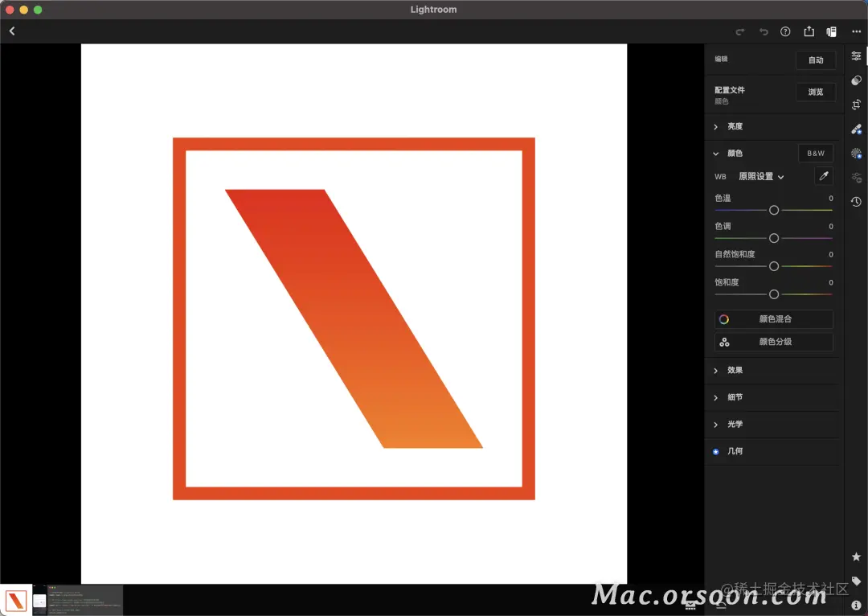Viewport: 868px width, 616px height.
Task: Click the 自动 auto button
Action: pyautogui.click(x=816, y=60)
